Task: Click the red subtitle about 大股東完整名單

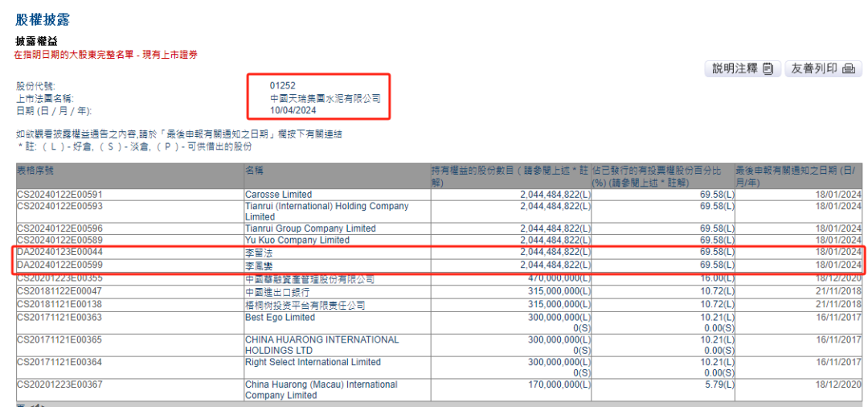Action: pyautogui.click(x=106, y=54)
